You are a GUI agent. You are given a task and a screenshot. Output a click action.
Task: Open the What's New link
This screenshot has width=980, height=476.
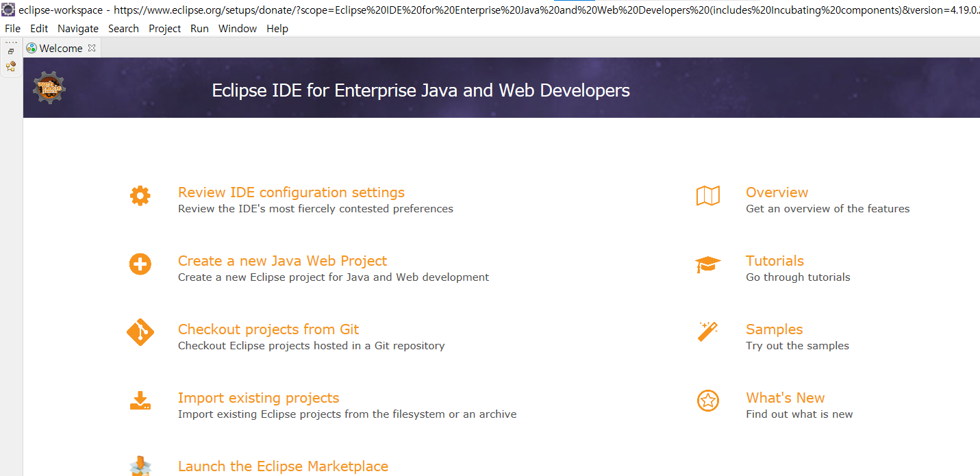785,398
